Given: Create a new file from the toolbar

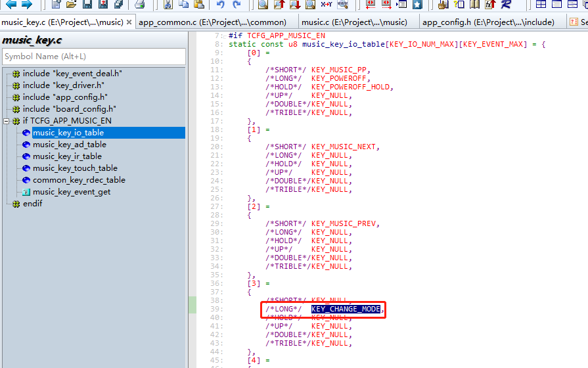Looking at the screenshot, I should [57, 4].
